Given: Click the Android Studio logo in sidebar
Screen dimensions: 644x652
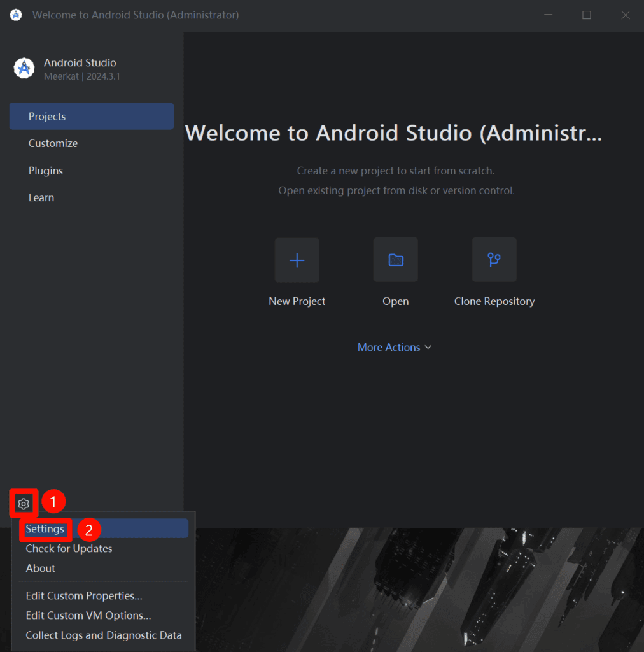Looking at the screenshot, I should pos(24,68).
